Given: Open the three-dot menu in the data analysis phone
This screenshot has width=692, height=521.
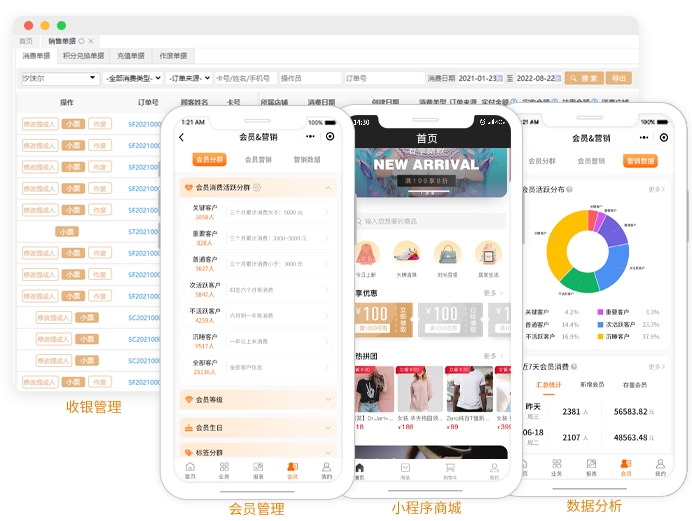Looking at the screenshot, I should [x=644, y=138].
